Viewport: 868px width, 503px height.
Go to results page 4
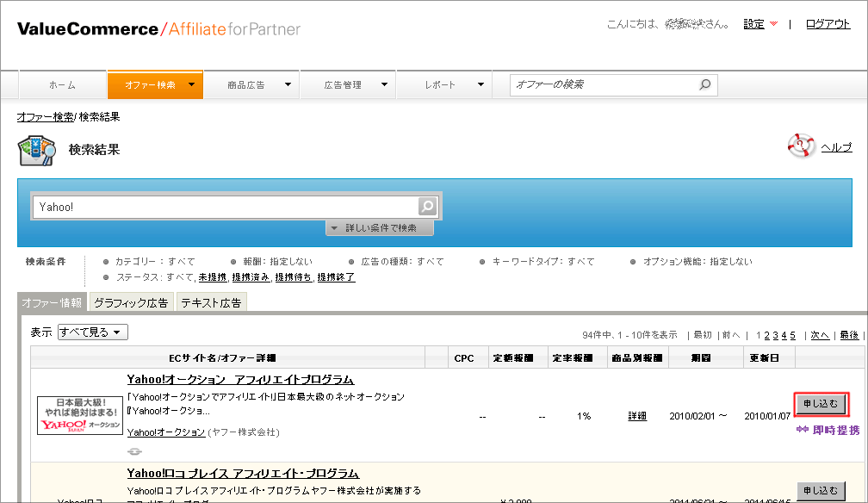(784, 335)
